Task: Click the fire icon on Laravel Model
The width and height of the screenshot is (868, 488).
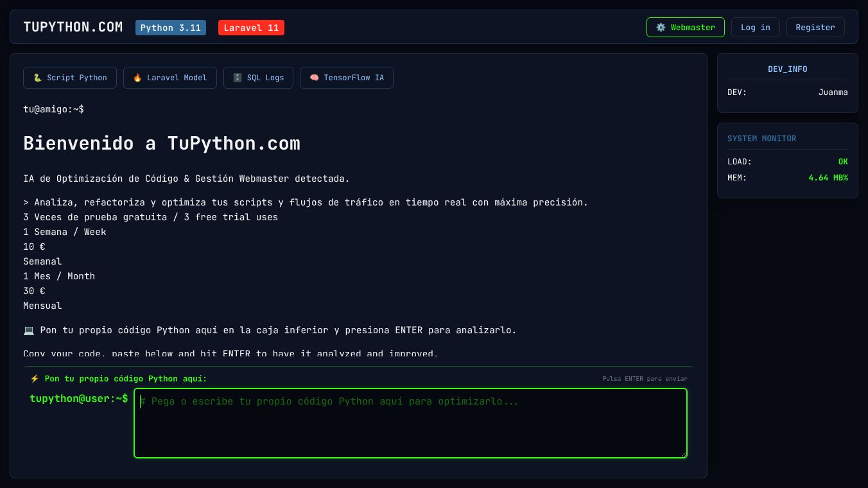Action: [137, 78]
